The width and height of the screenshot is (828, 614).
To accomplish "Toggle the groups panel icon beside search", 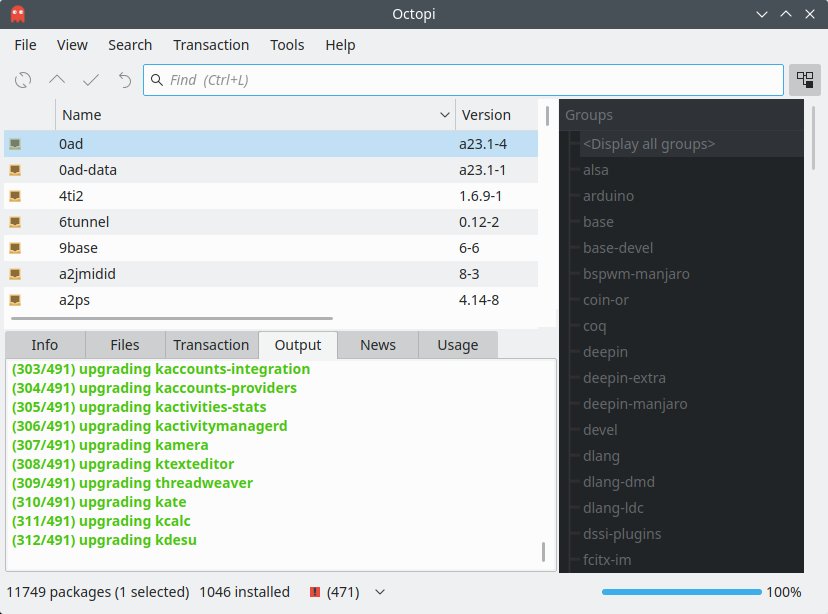I will [x=804, y=80].
